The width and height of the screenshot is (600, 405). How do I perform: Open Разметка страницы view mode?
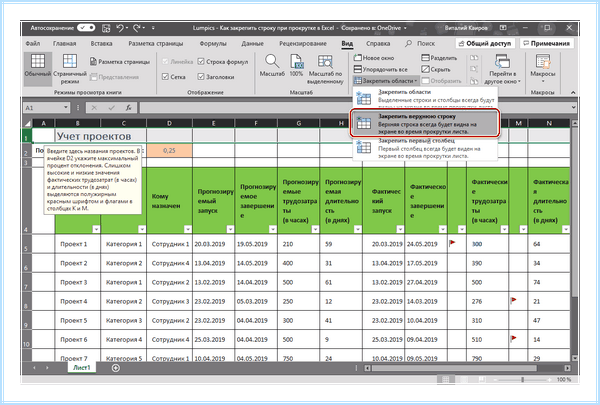(119, 62)
